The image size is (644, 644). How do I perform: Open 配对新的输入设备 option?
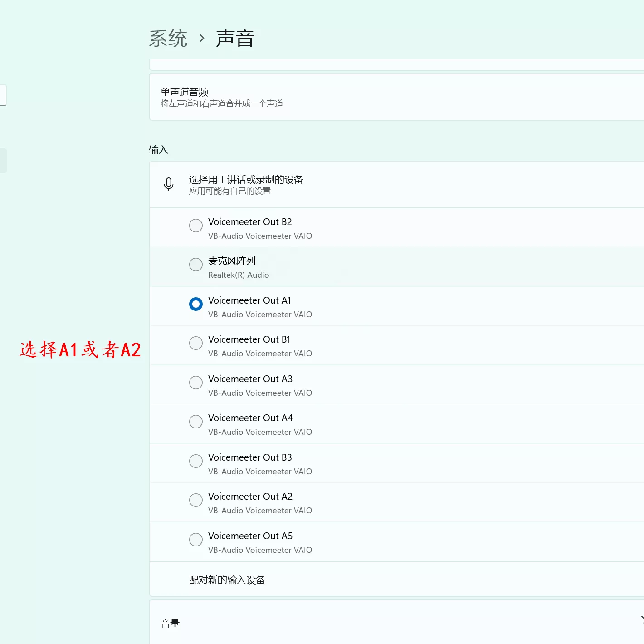click(227, 580)
